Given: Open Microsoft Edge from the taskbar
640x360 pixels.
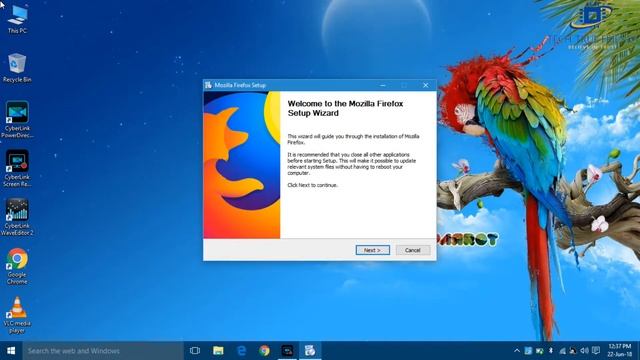Looking at the screenshot, I should tap(242, 351).
